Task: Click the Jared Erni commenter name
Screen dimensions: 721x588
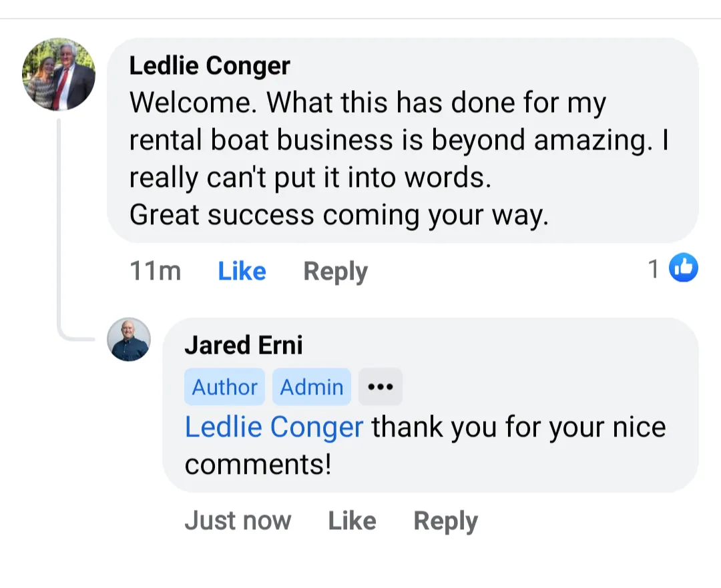Action: click(x=244, y=345)
